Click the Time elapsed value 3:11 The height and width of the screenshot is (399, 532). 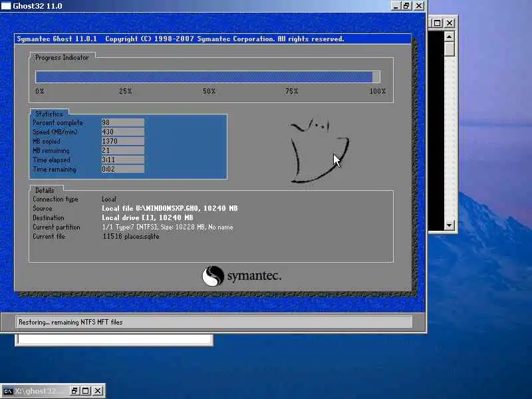click(x=123, y=160)
